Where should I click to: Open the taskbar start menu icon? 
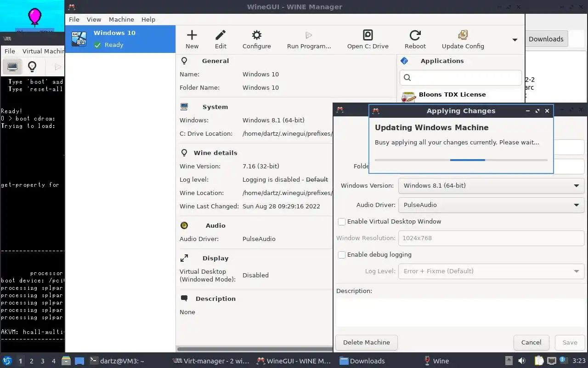point(7,361)
